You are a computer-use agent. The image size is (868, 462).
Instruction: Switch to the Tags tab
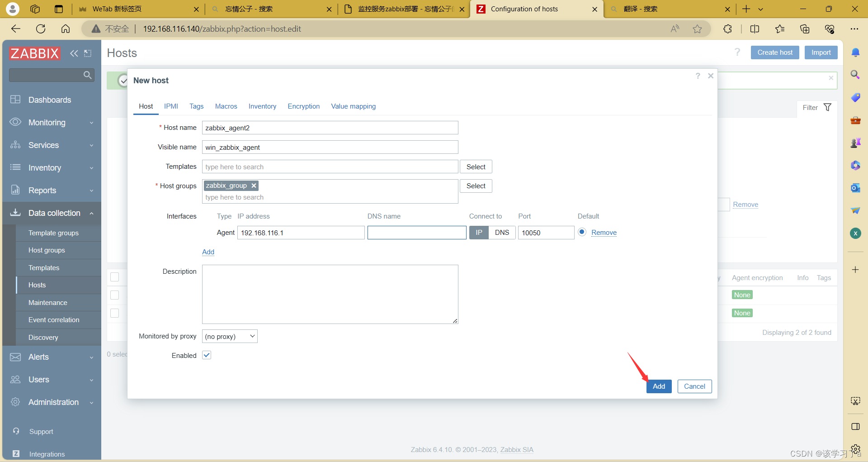point(196,106)
